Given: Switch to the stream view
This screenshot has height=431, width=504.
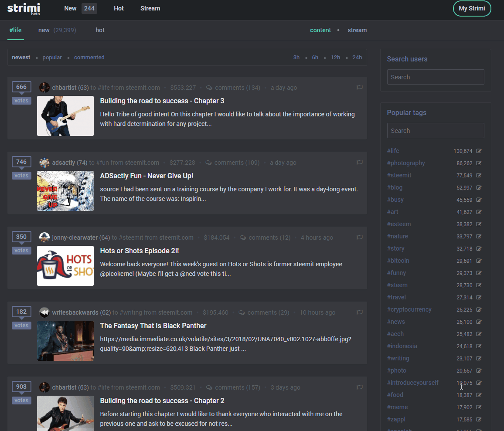Looking at the screenshot, I should tap(357, 30).
